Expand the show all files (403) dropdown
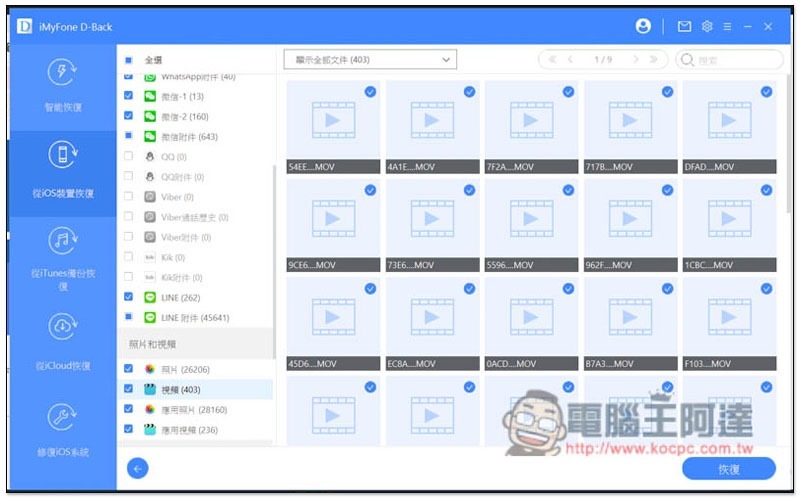Image resolution: width=800 pixels, height=499 pixels. coord(370,60)
